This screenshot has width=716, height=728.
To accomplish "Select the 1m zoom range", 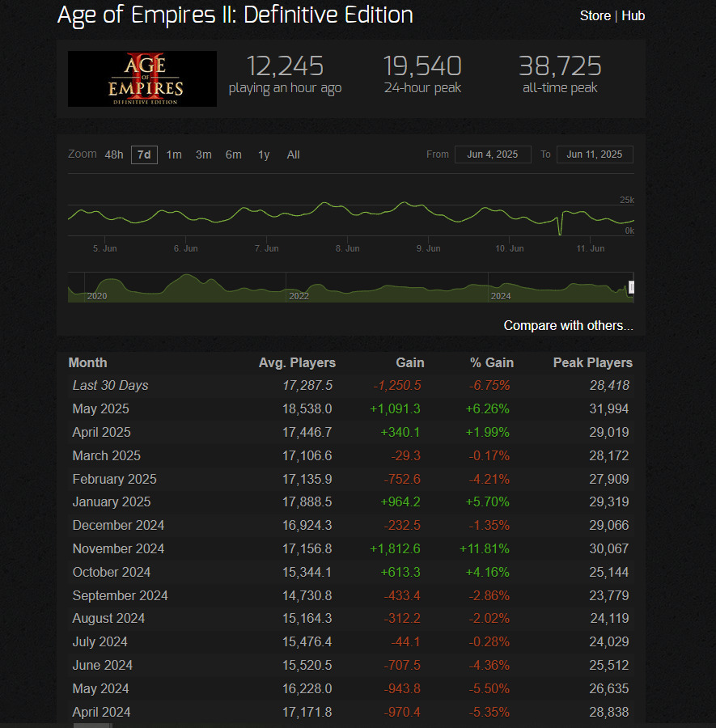I will (174, 154).
